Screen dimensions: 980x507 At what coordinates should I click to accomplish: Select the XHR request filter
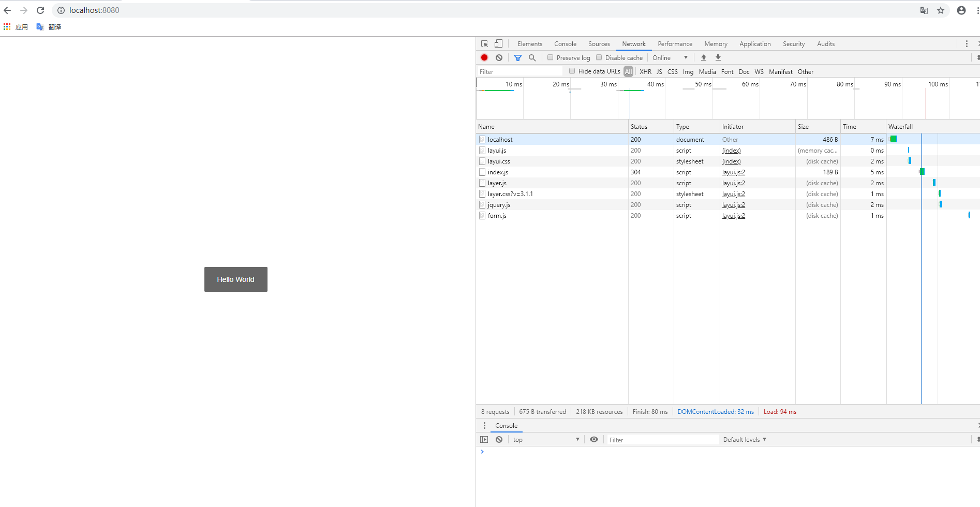tap(645, 71)
